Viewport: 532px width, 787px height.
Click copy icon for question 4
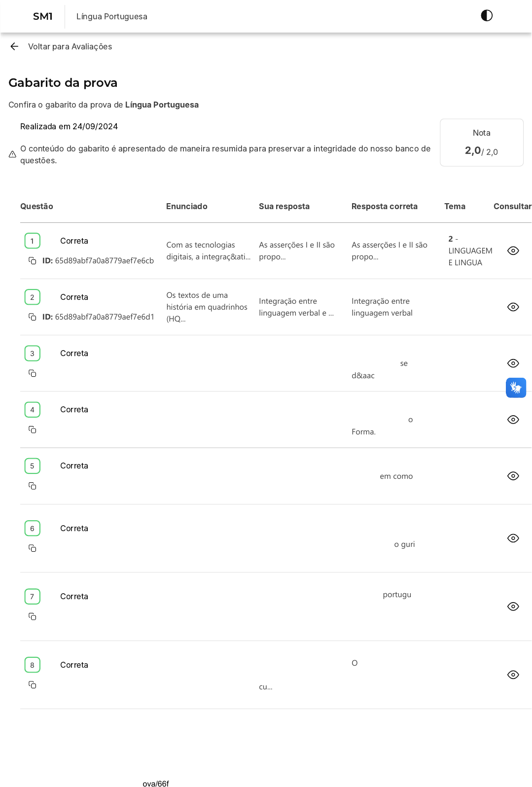[x=33, y=429]
